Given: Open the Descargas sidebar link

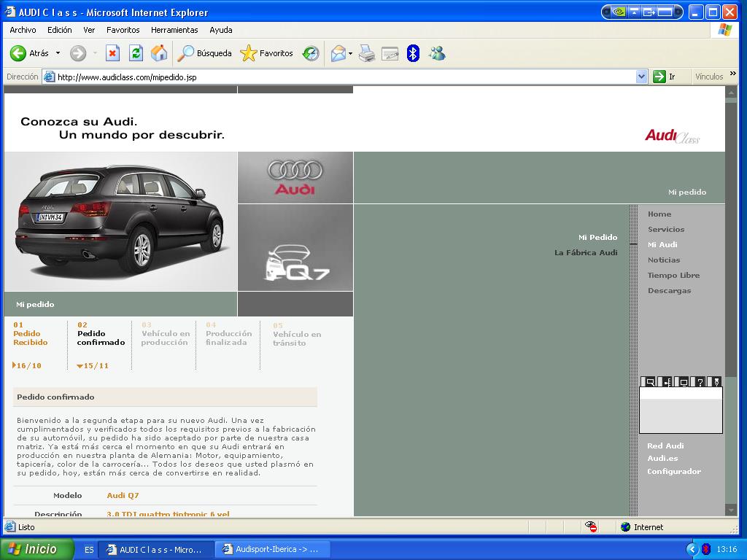Looking at the screenshot, I should [x=670, y=290].
